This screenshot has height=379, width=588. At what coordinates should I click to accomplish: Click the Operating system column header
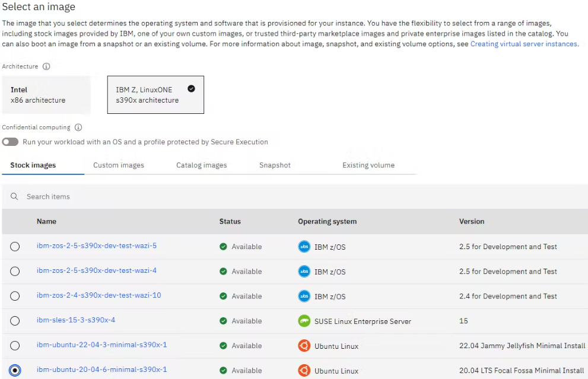click(328, 222)
